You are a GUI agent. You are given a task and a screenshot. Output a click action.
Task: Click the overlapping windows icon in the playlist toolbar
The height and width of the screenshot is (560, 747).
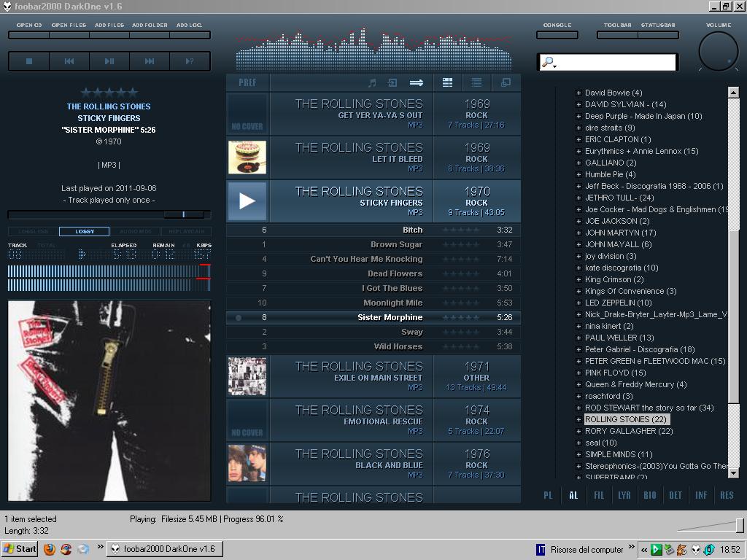[x=506, y=82]
